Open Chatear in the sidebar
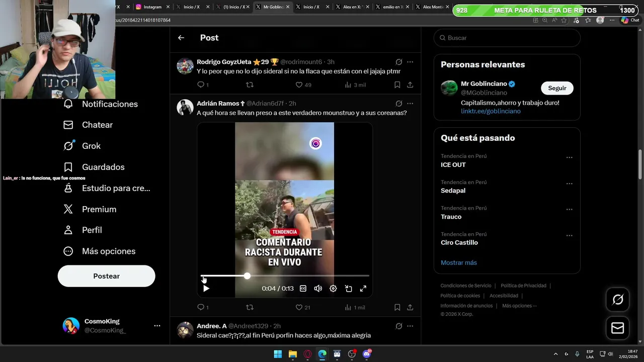644x362 pixels. (88, 125)
